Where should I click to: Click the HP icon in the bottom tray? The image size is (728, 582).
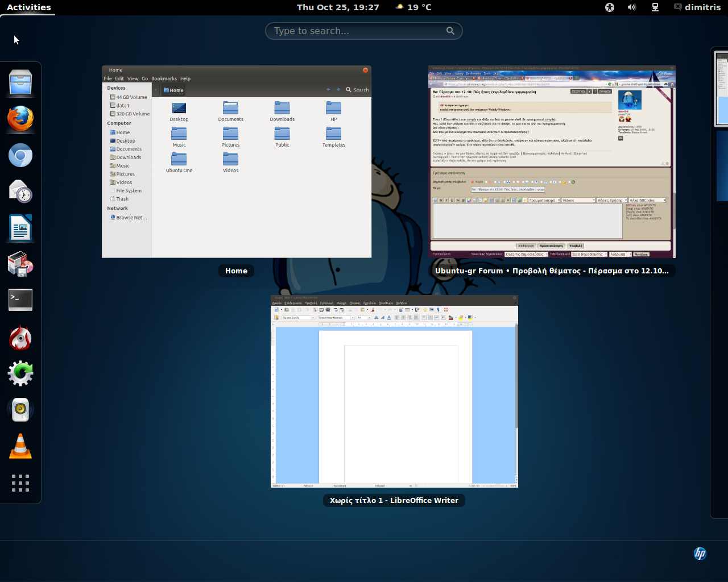point(700,553)
